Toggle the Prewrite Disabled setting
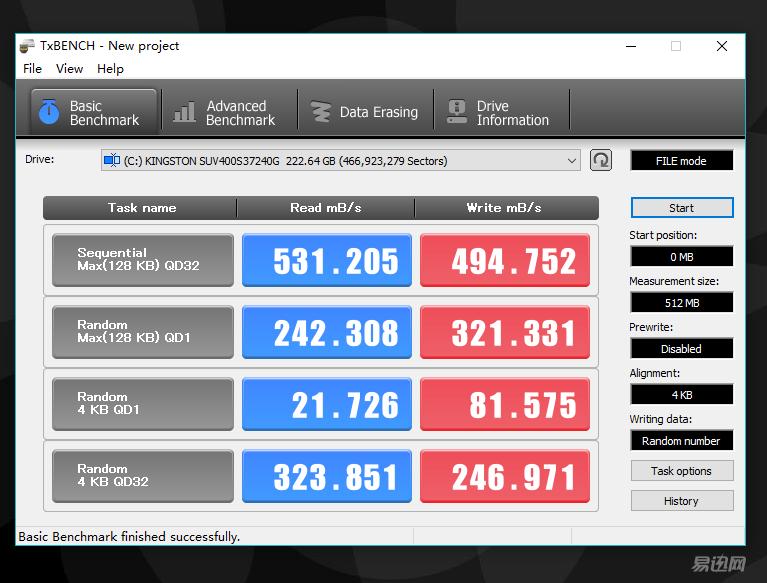 point(681,349)
